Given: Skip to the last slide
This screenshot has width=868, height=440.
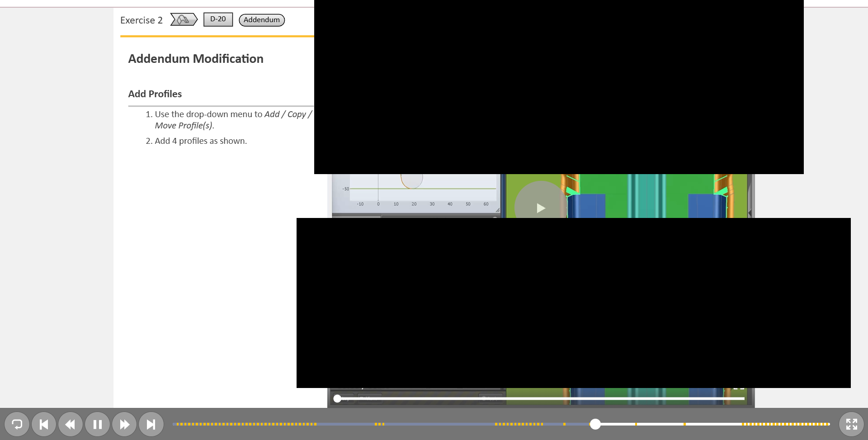Looking at the screenshot, I should (151, 424).
